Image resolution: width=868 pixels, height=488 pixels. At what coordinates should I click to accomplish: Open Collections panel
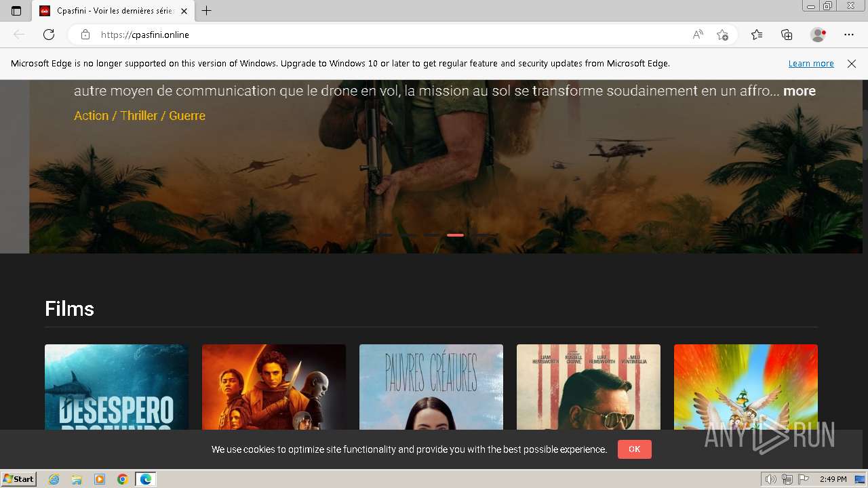click(787, 35)
